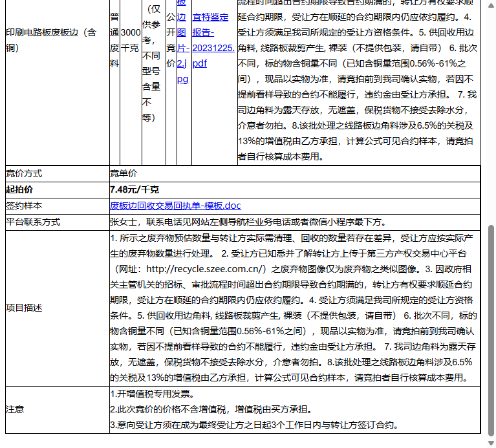Click the scrollbar down arrow
Image resolution: width=496 pixels, height=448 pixels.
[491, 443]
